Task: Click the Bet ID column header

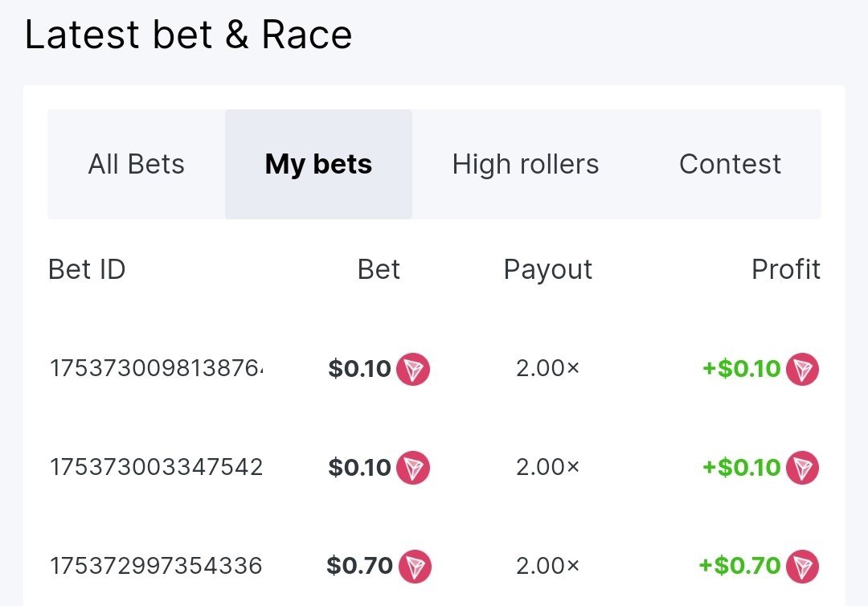Action: 87,270
